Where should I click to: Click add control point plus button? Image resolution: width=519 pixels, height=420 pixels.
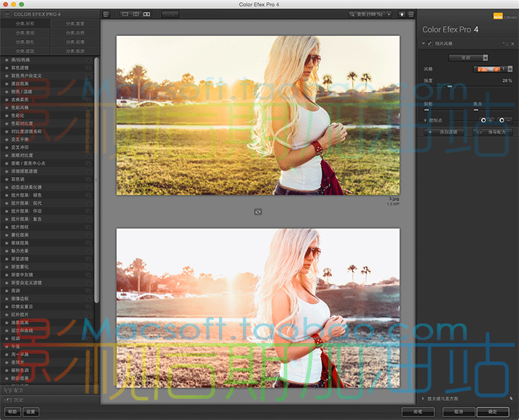pyautogui.click(x=487, y=121)
